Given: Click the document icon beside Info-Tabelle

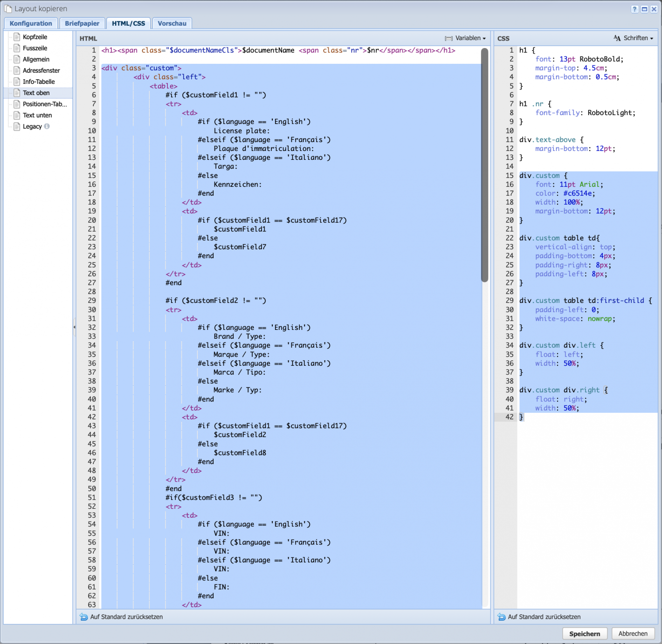Looking at the screenshot, I should pos(17,82).
